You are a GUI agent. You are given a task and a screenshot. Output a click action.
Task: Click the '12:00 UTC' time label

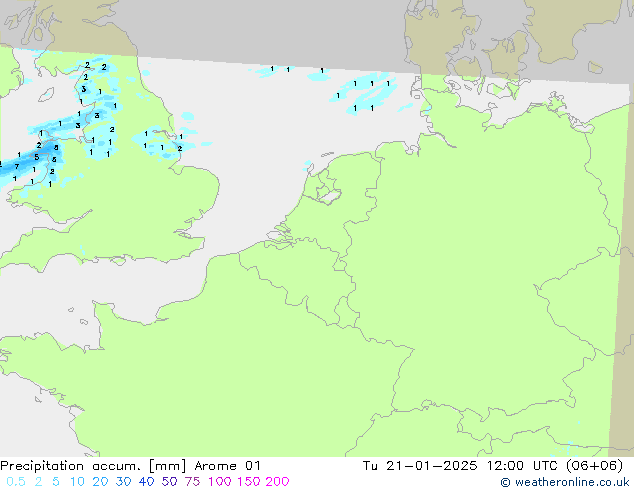(523, 466)
